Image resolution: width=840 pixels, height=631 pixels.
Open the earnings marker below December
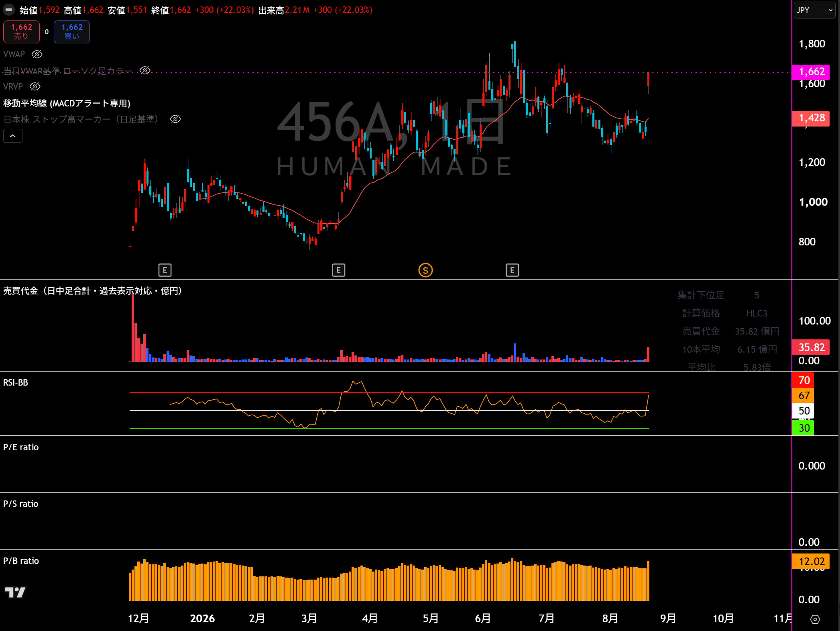[x=165, y=270]
